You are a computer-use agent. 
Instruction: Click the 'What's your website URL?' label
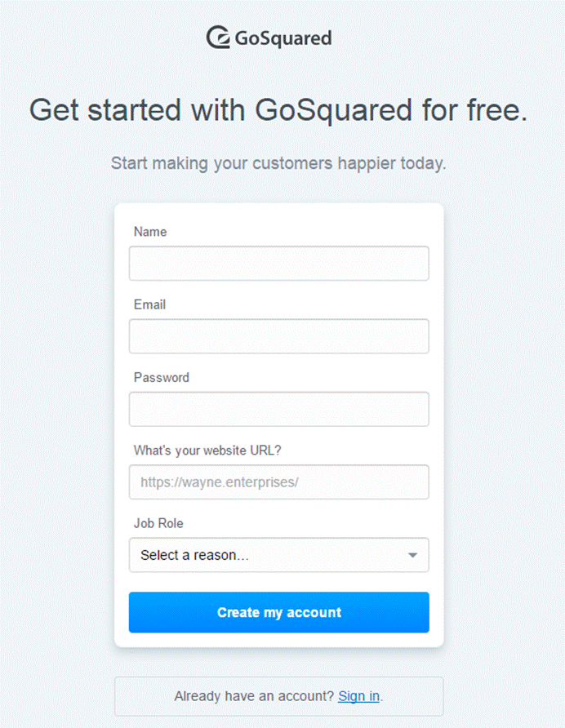[x=207, y=451]
